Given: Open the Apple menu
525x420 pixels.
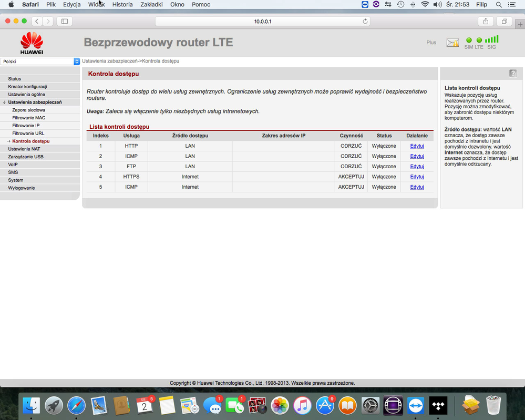Looking at the screenshot, I should (x=11, y=4).
